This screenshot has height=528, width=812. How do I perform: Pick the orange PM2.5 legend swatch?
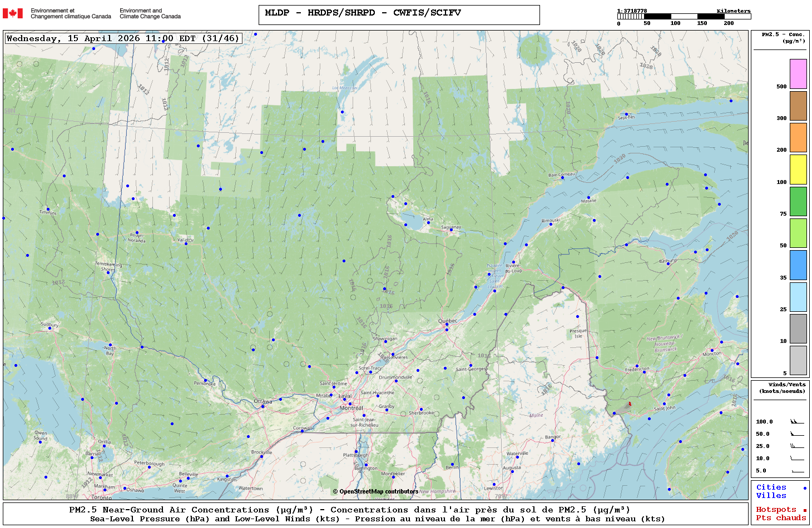coord(798,137)
